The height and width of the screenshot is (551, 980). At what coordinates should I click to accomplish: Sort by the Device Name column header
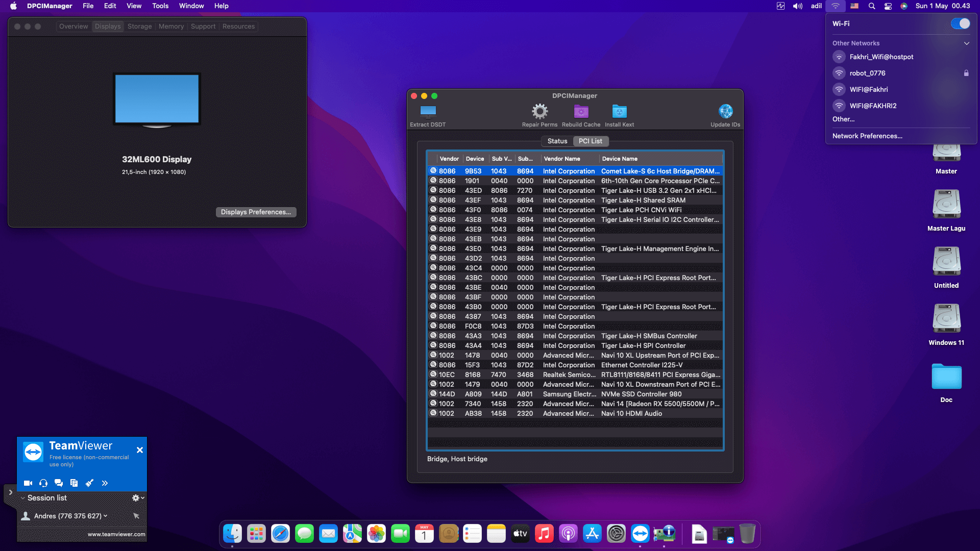tap(661, 159)
